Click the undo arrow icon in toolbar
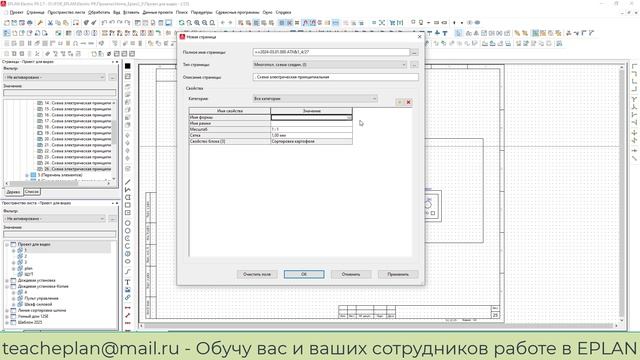640x360 pixels. click(x=104, y=23)
